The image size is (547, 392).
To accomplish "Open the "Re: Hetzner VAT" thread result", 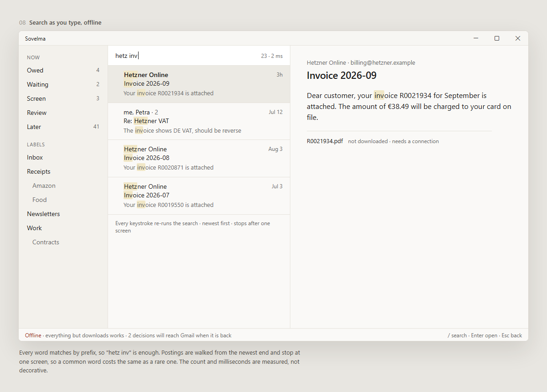I will [199, 121].
